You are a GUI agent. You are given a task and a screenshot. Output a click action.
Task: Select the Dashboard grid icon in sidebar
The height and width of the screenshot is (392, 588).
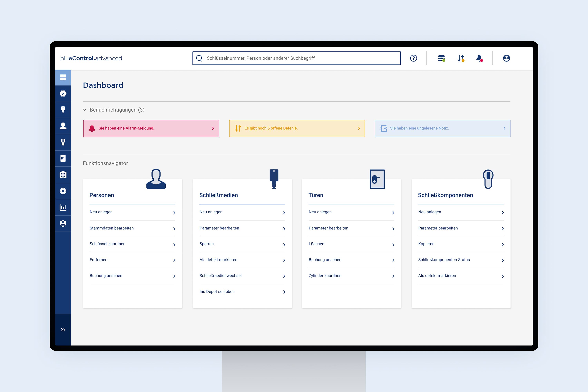tap(63, 77)
